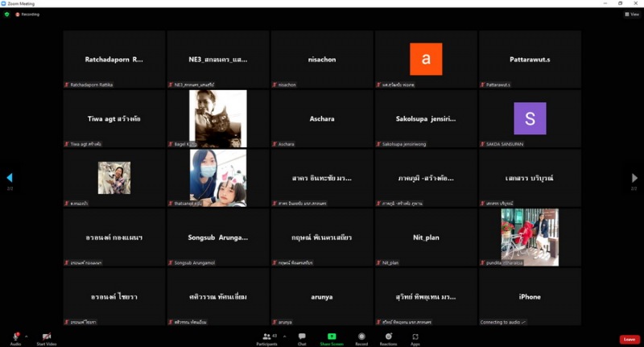Expand audio options arrow beside Audio
This screenshot has height=347, width=644.
coord(26,336)
